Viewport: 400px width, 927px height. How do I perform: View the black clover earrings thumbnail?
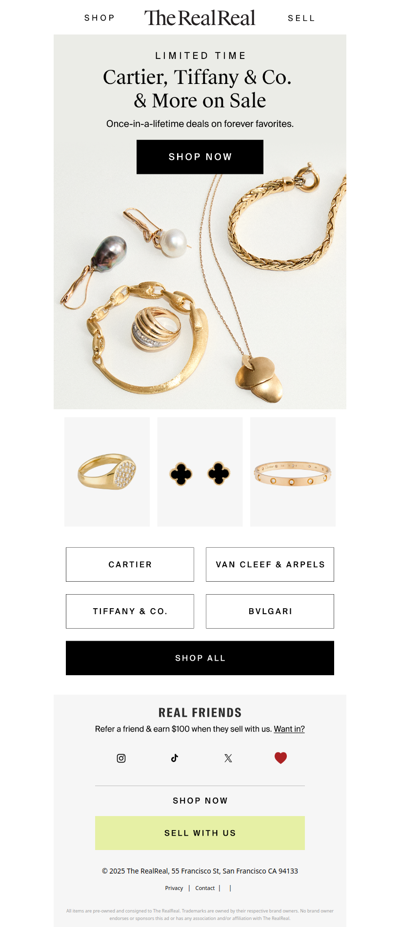(x=200, y=472)
